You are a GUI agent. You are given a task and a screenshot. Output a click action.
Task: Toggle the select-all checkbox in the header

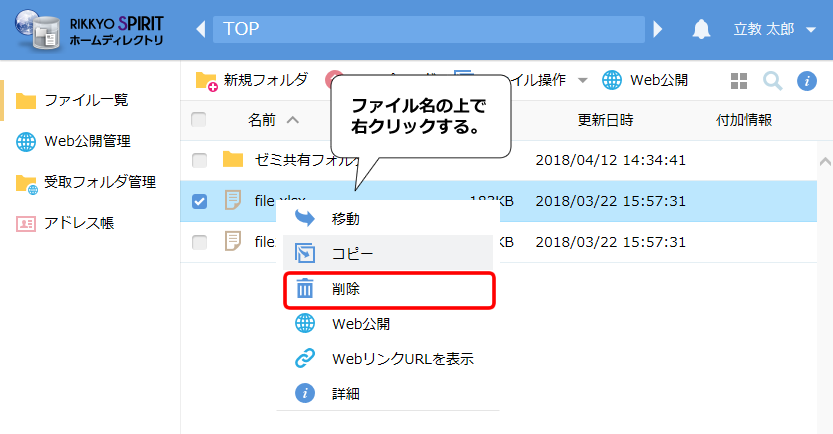[199, 120]
